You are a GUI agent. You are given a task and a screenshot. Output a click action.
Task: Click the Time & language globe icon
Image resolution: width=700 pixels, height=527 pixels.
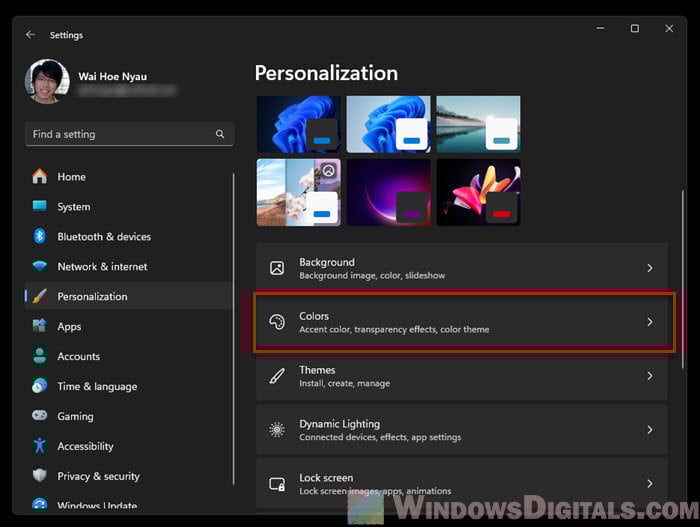pos(40,386)
